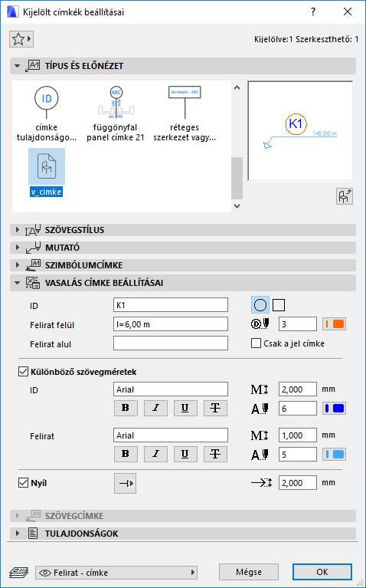This screenshot has width=366, height=588.
Task: Click the chair icon below the preview
Action: [x=345, y=196]
